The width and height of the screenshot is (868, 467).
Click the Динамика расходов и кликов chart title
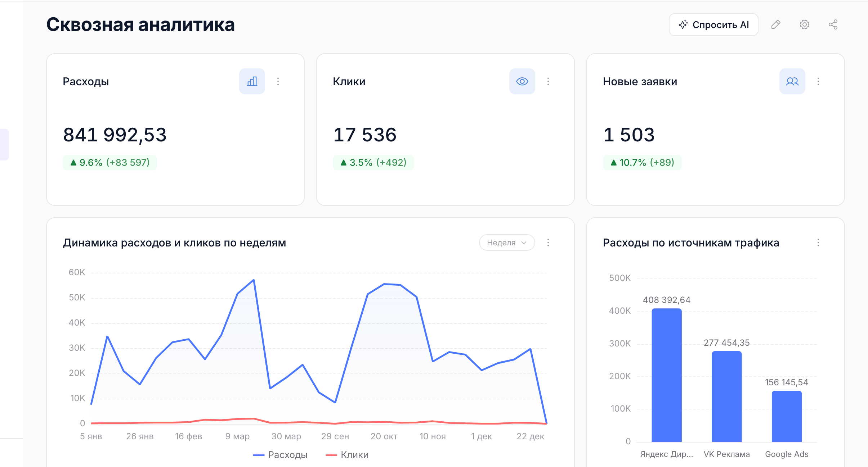(x=174, y=243)
